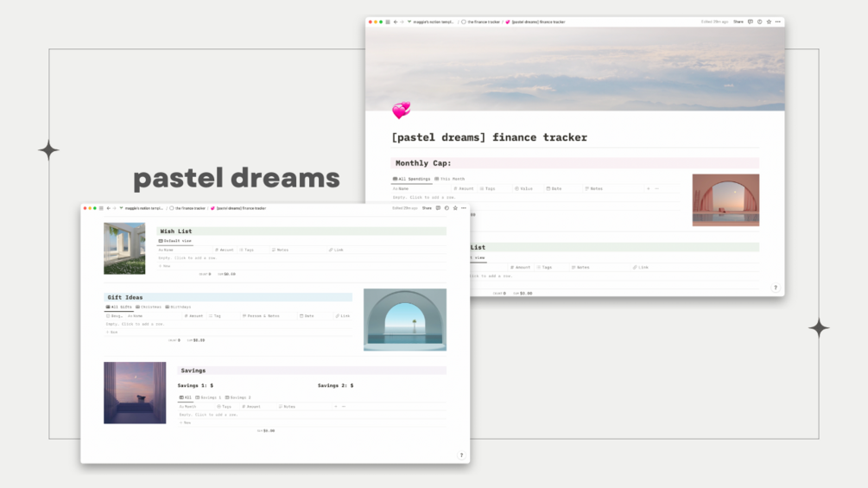Add a new row with "+ New" in Savings
The height and width of the screenshot is (488, 868).
186,422
